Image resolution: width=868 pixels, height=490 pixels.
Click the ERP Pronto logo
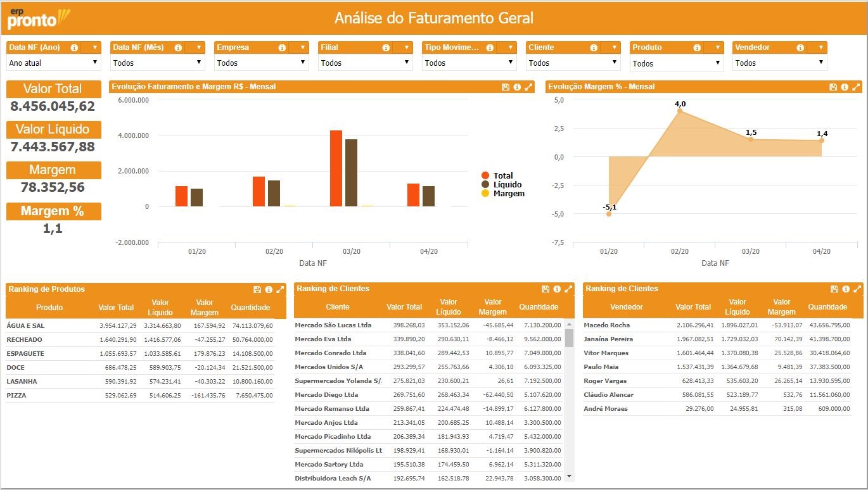[x=38, y=18]
